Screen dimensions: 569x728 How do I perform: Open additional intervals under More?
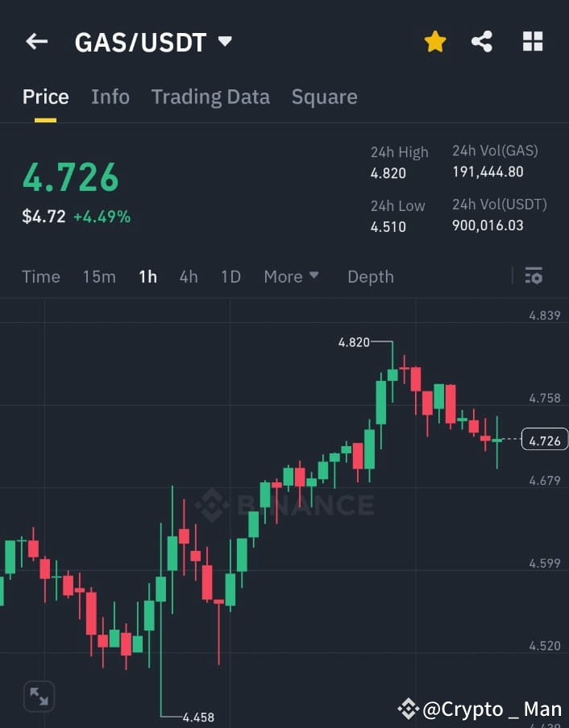pyautogui.click(x=291, y=276)
